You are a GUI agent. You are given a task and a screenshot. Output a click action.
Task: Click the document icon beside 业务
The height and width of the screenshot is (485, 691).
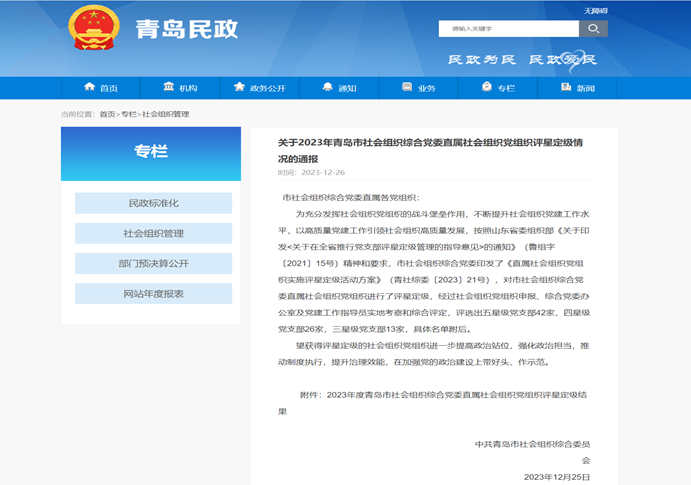pos(407,87)
